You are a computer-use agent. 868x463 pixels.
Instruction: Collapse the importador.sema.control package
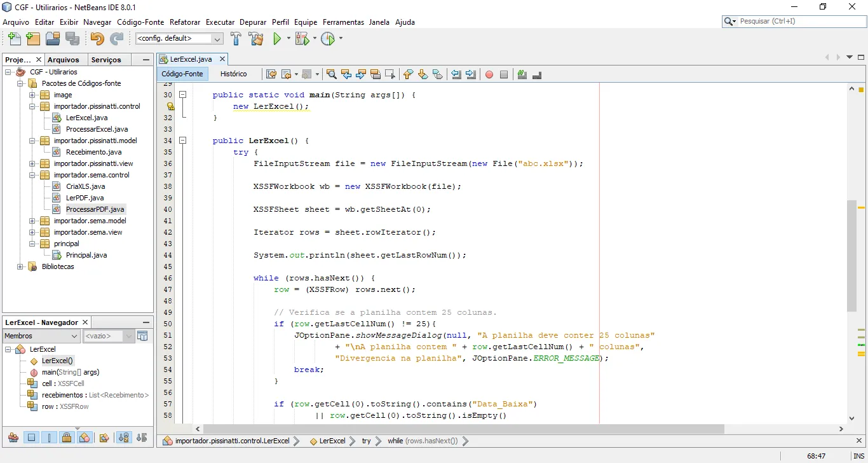coord(32,175)
